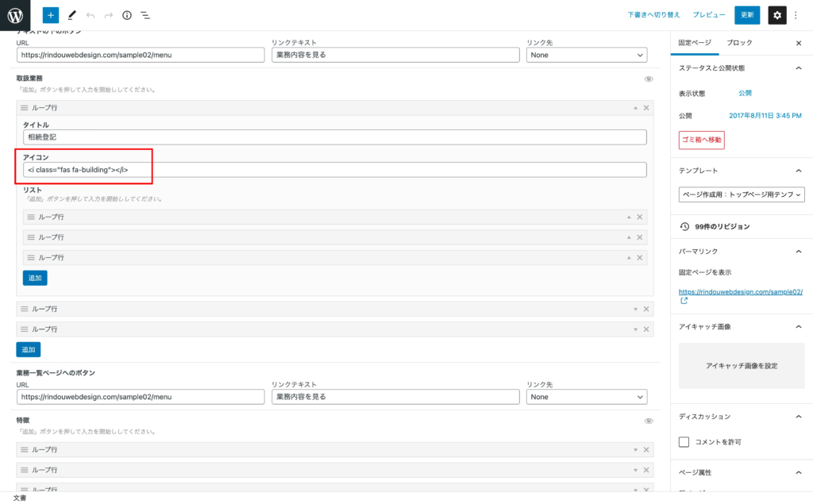813x504 pixels.
Task: Switch to the ブロック tab
Action: [x=739, y=43]
